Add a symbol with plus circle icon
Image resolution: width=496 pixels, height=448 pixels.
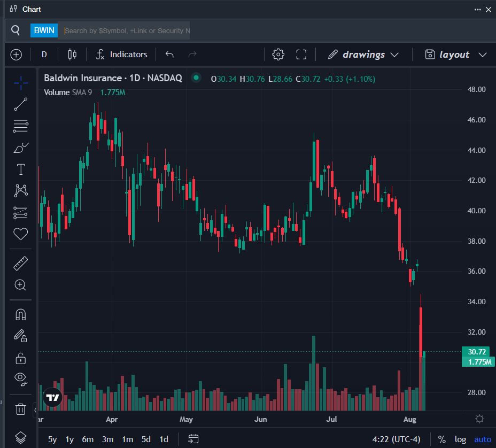[16, 55]
